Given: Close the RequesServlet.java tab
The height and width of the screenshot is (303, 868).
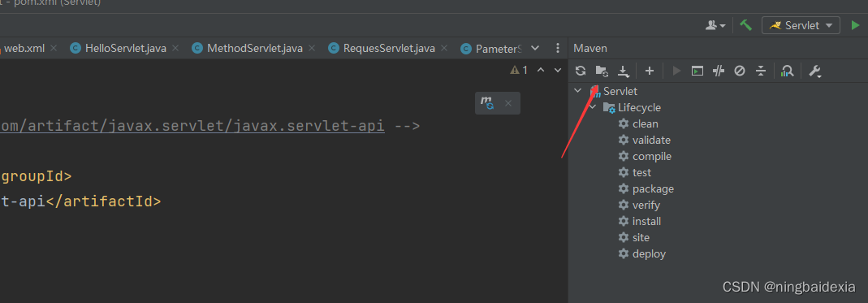Looking at the screenshot, I should point(444,48).
